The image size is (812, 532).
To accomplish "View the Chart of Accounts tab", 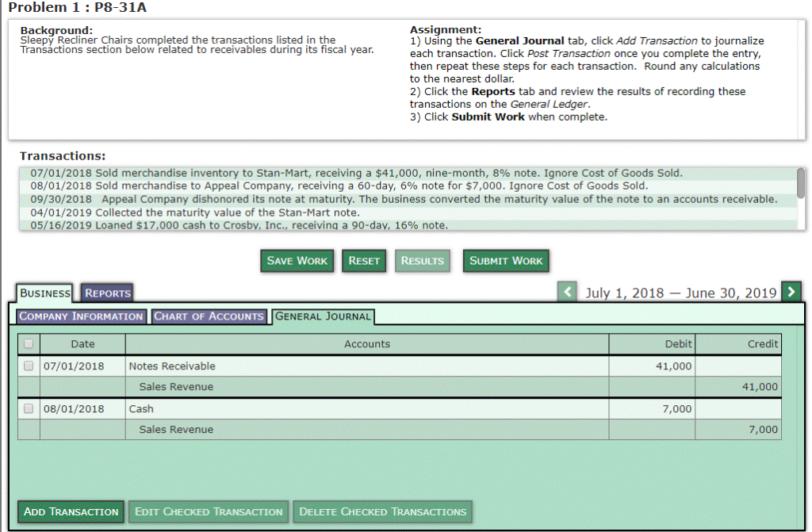I will tap(209, 316).
